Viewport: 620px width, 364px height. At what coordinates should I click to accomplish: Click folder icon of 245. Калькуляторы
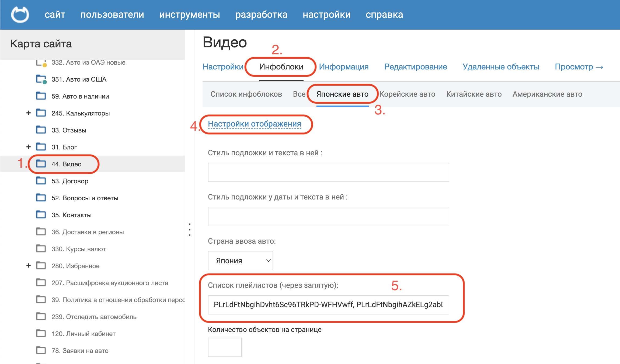[41, 113]
